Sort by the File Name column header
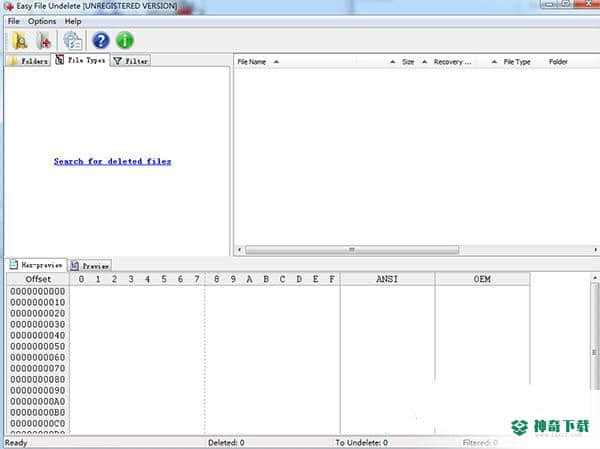600x449 pixels. coord(251,62)
